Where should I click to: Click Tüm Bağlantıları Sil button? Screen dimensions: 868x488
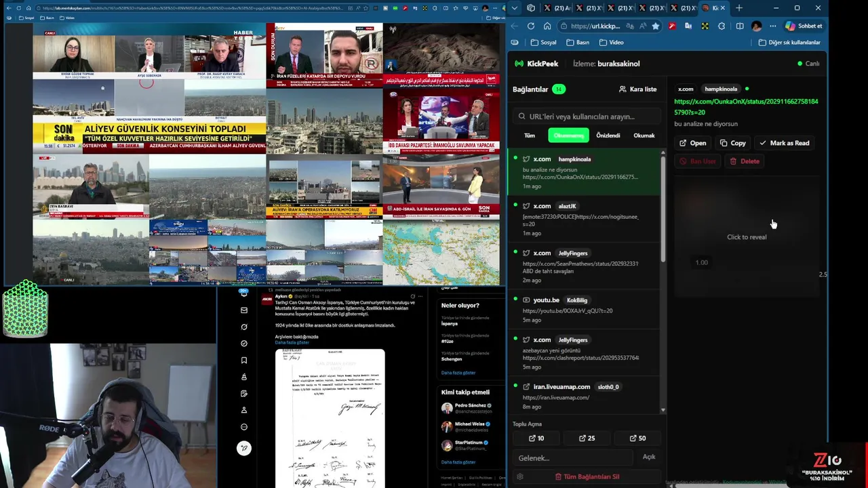pyautogui.click(x=587, y=476)
